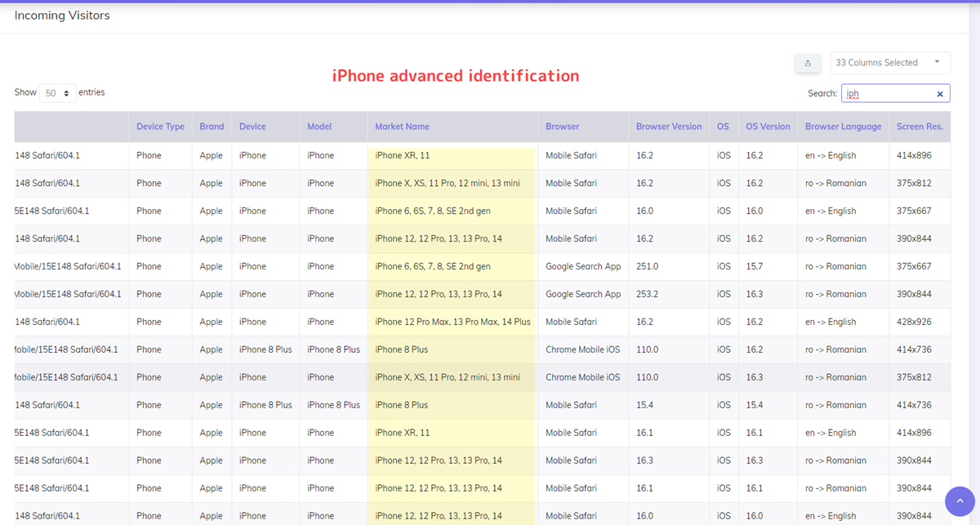Click the scroll-to-top arrow button
Screen dimensions: 980x525
pyautogui.click(x=960, y=501)
